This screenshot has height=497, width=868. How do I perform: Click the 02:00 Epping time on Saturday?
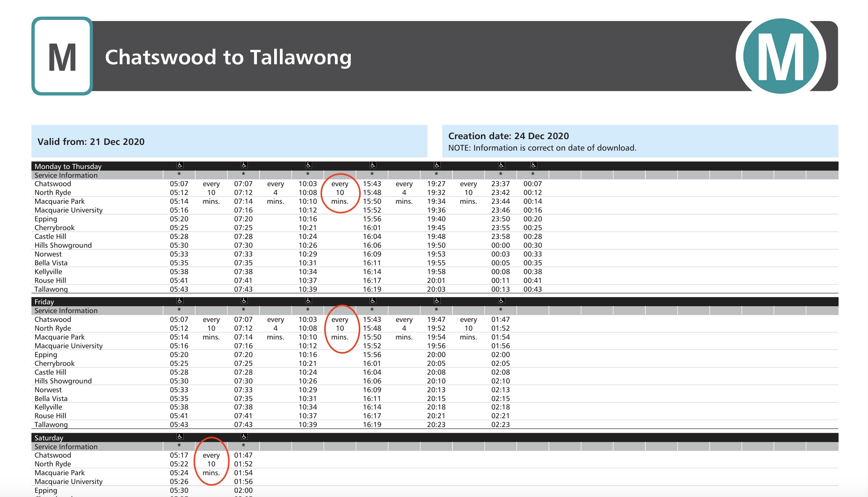(243, 491)
